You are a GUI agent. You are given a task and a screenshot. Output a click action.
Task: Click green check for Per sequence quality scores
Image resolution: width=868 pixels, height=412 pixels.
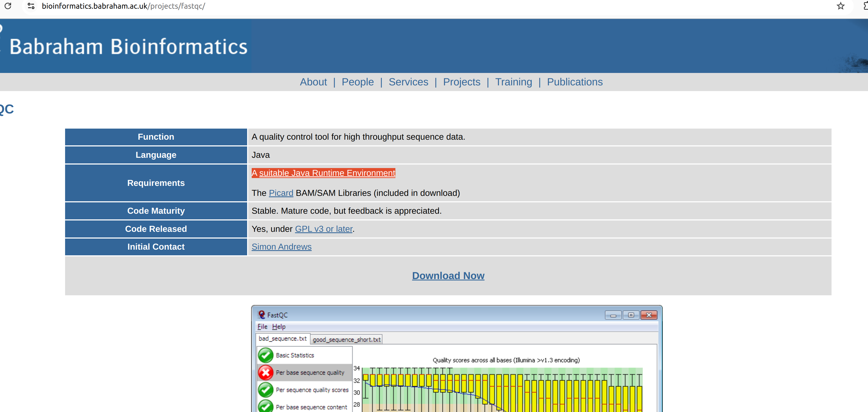point(265,390)
